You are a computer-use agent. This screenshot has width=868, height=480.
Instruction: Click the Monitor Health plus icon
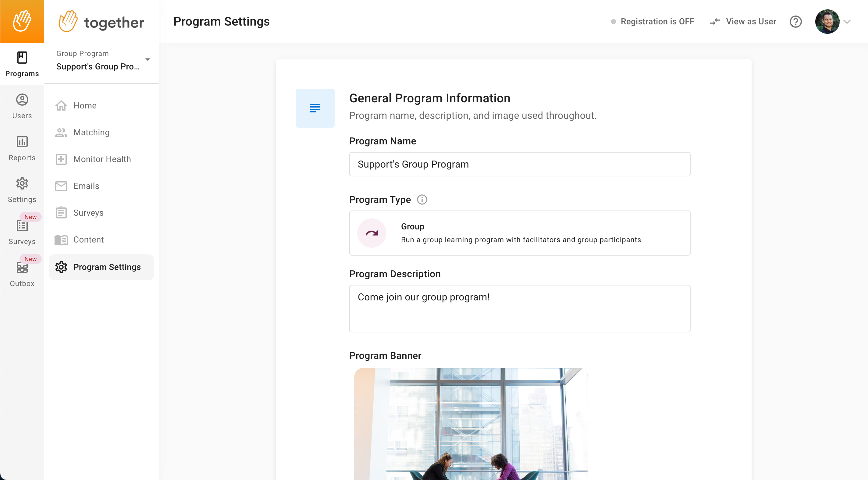[x=61, y=159]
